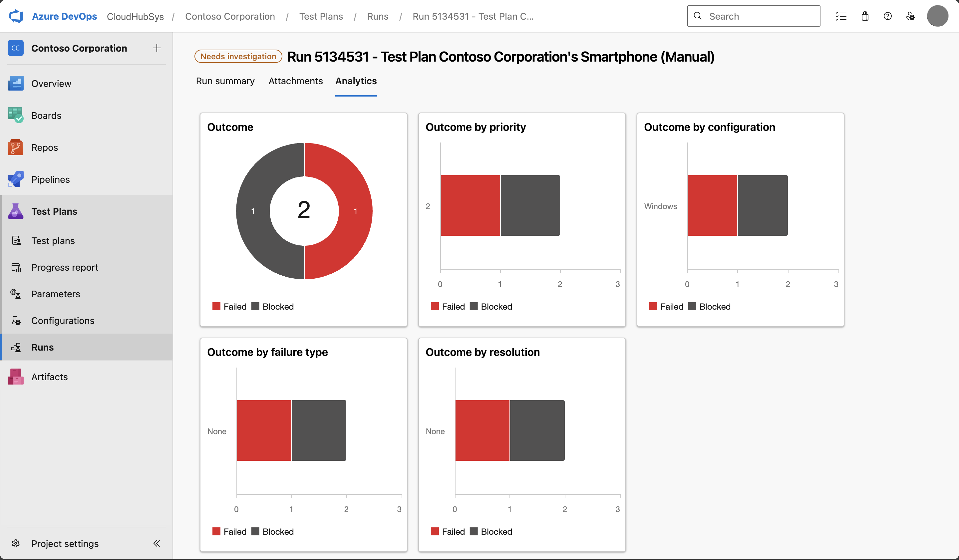Viewport: 959px width, 560px height.
Task: Open the Overview section icon
Action: tap(16, 83)
